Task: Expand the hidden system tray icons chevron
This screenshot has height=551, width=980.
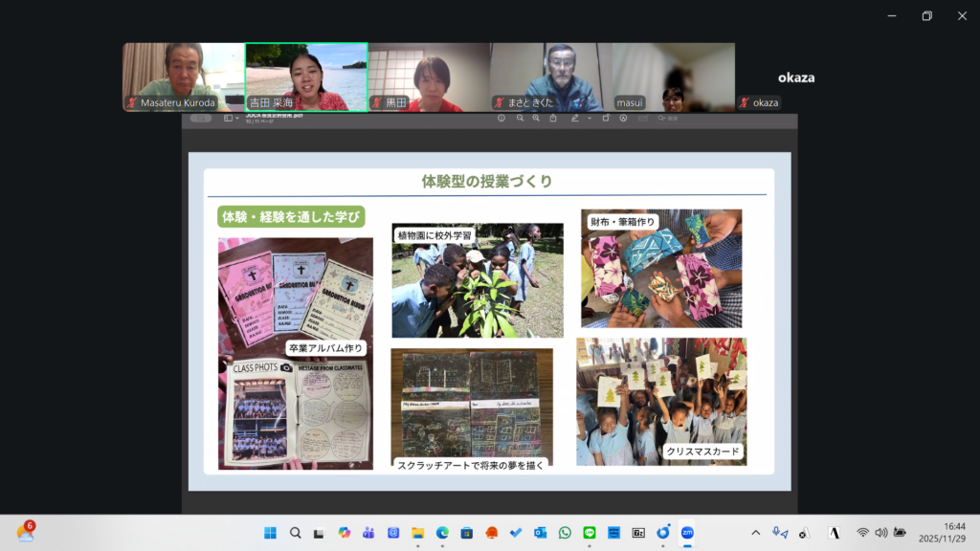Action: (756, 533)
